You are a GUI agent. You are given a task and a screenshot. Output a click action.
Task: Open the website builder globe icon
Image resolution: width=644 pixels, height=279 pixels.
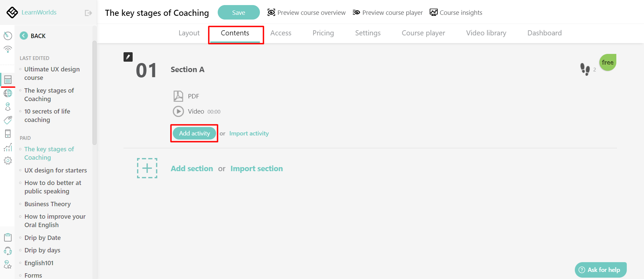coord(8,93)
